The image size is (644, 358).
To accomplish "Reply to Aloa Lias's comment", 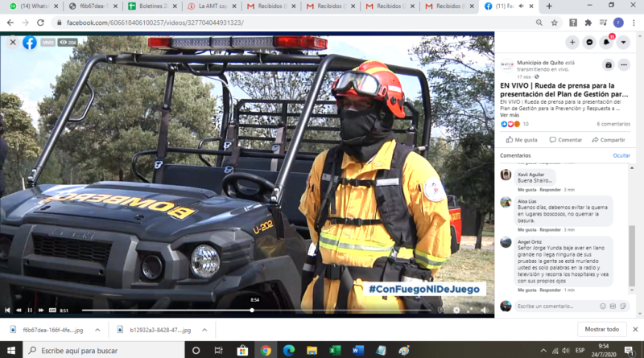I will pyautogui.click(x=550, y=230).
